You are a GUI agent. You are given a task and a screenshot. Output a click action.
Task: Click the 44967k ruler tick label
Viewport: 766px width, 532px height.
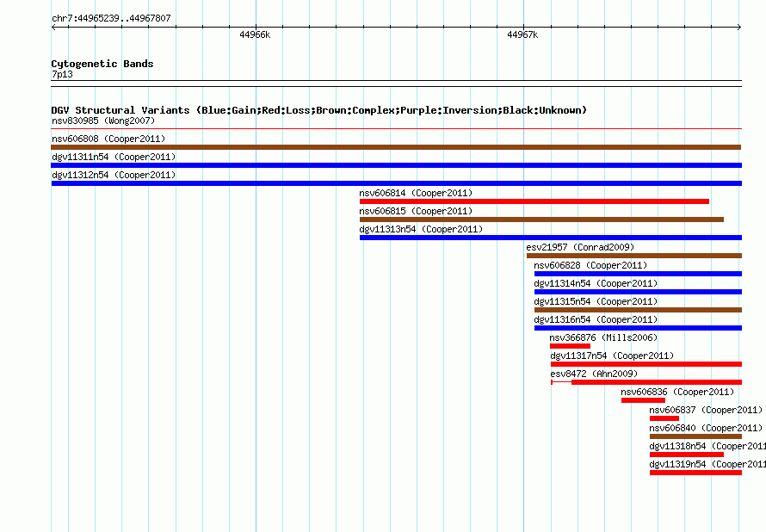[x=522, y=34]
